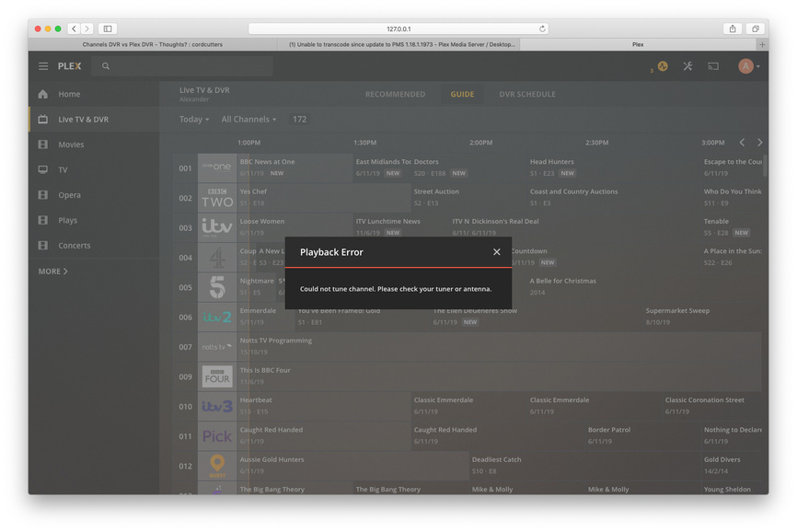Open Border Patrol programme entry
The image size is (797, 532).
click(x=642, y=436)
